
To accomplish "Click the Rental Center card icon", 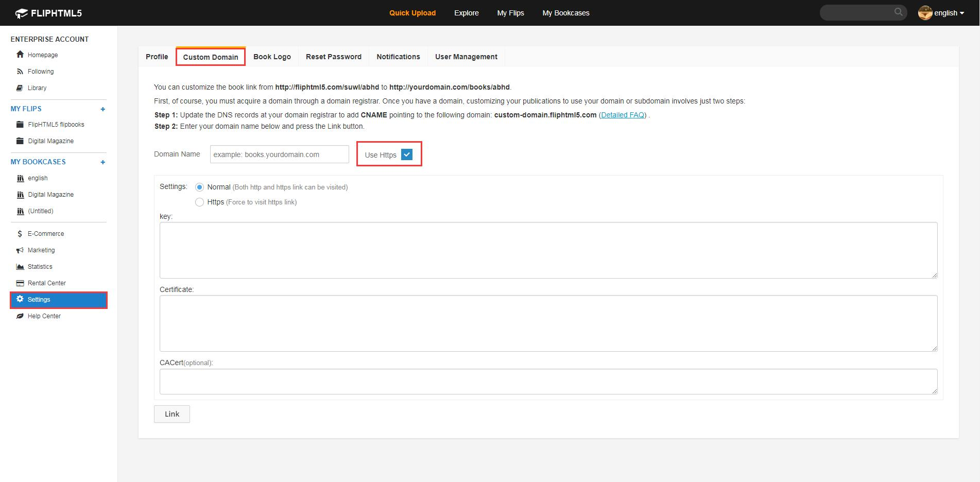I will pyautogui.click(x=20, y=283).
